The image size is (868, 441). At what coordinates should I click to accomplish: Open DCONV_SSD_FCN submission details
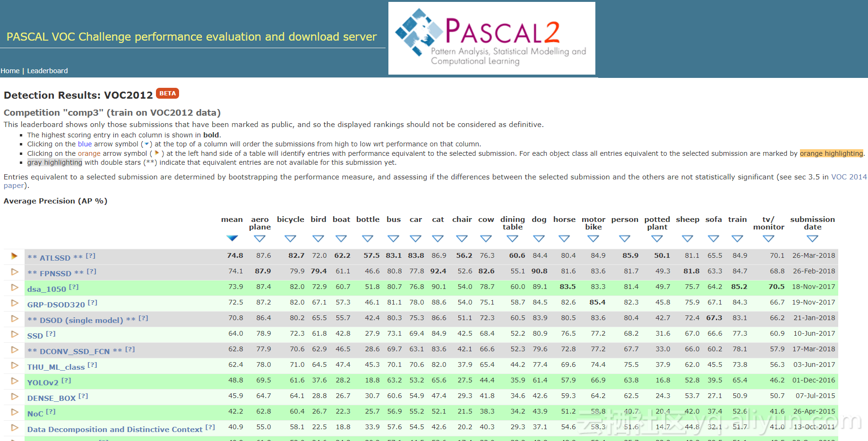[x=75, y=351]
